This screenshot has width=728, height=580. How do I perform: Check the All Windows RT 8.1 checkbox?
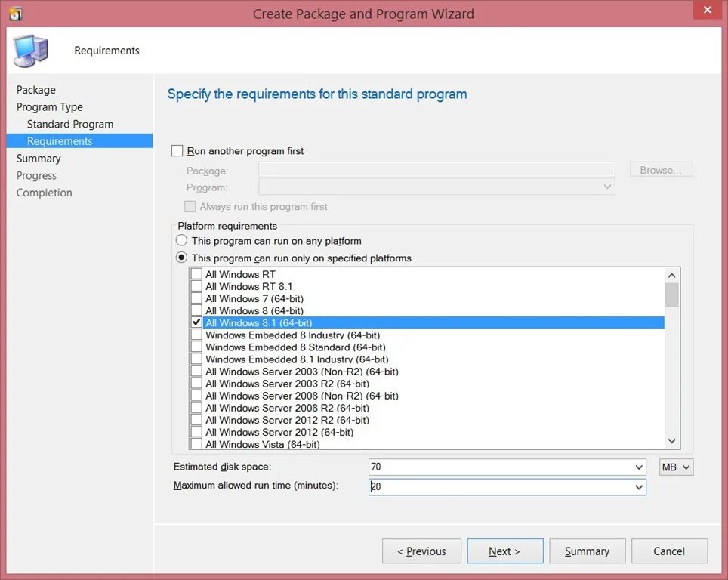196,286
